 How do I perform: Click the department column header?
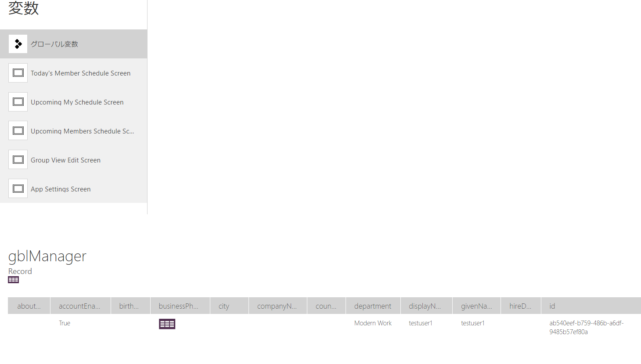pos(373,306)
